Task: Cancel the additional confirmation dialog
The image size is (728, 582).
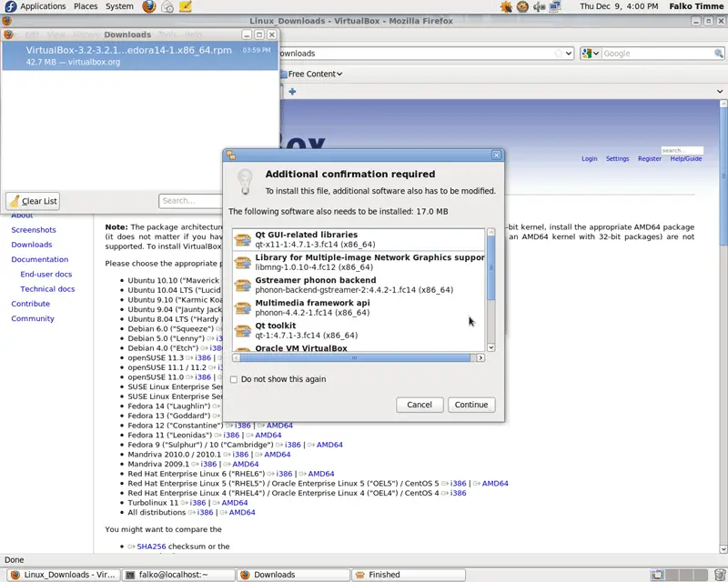Action: (x=420, y=405)
